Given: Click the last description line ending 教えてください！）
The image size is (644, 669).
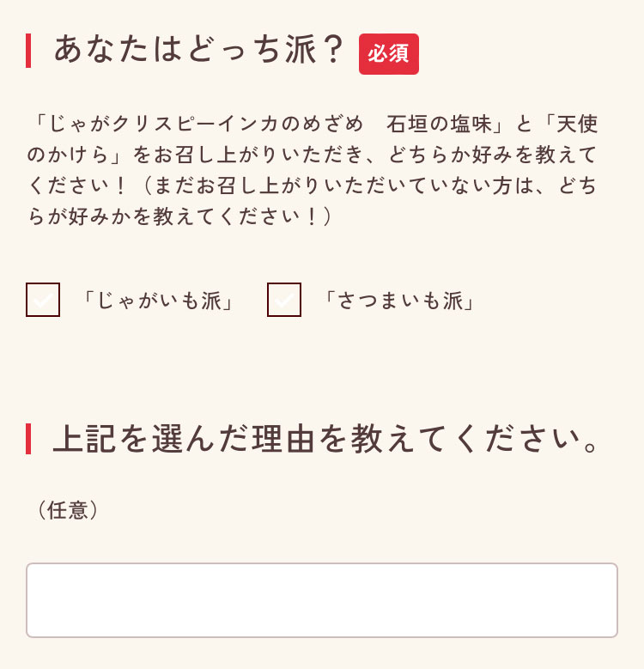Looking at the screenshot, I should point(180,216).
